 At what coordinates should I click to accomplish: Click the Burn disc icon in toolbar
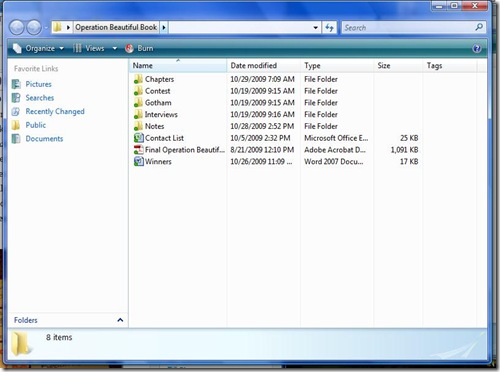click(x=129, y=48)
